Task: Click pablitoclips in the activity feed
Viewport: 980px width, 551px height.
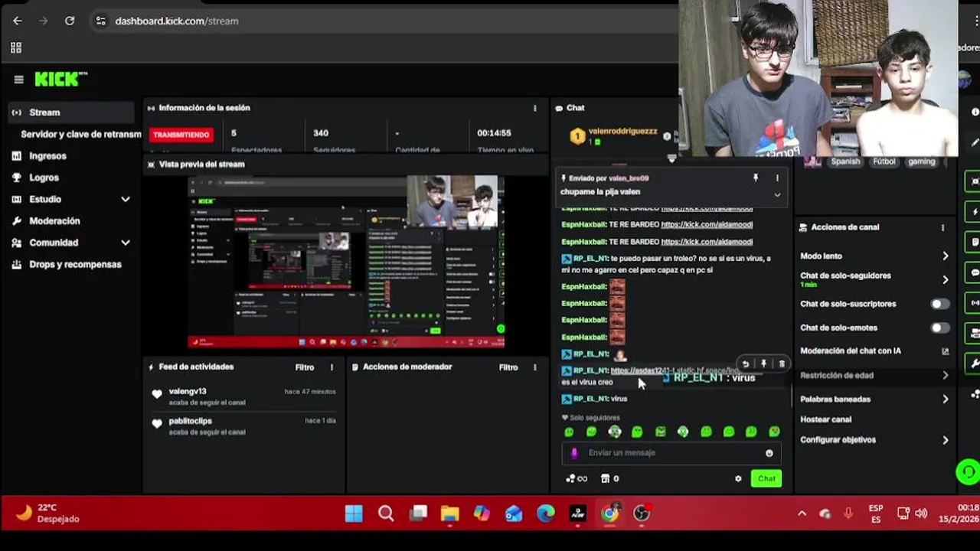Action: (x=191, y=421)
